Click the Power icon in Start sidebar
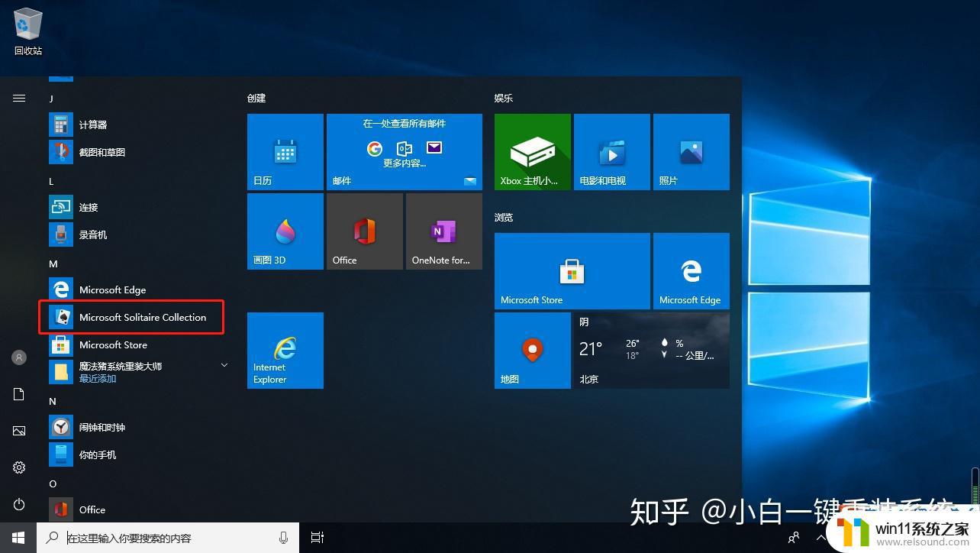Viewport: 980px width, 553px height. click(x=19, y=504)
